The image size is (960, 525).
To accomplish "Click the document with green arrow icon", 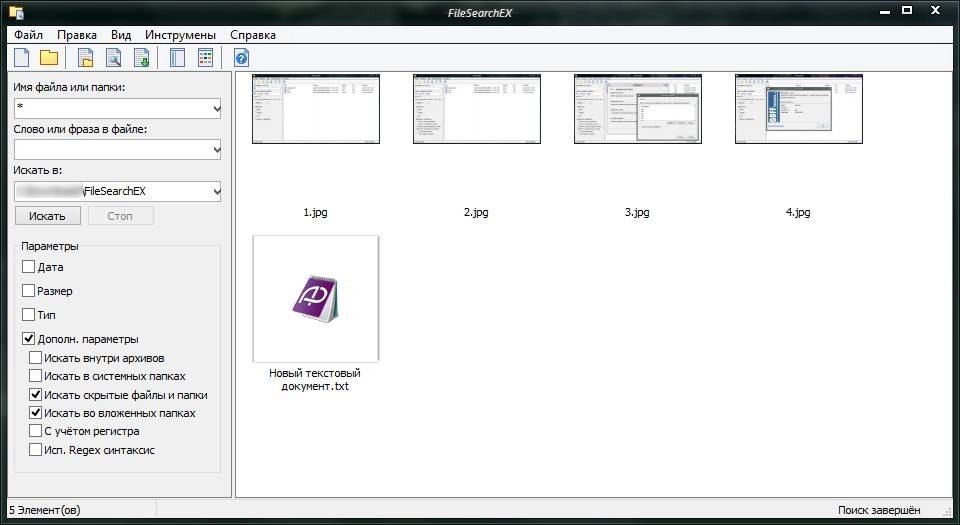I will tap(141, 58).
